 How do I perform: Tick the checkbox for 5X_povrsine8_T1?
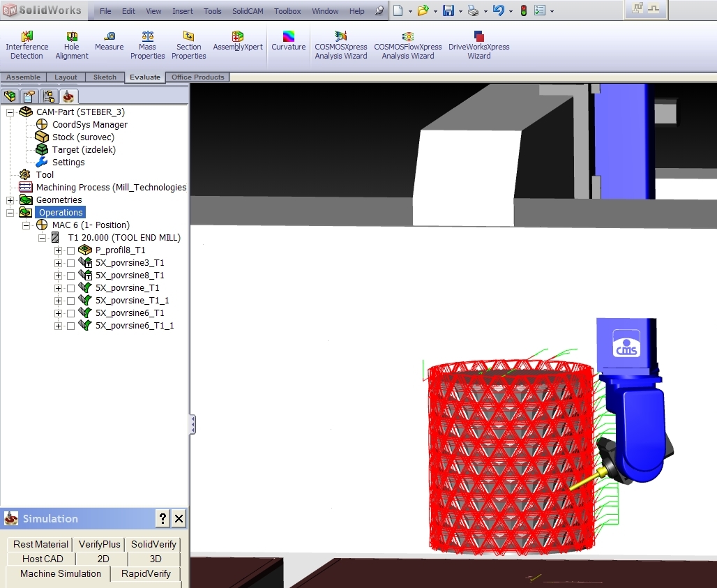[x=71, y=276]
